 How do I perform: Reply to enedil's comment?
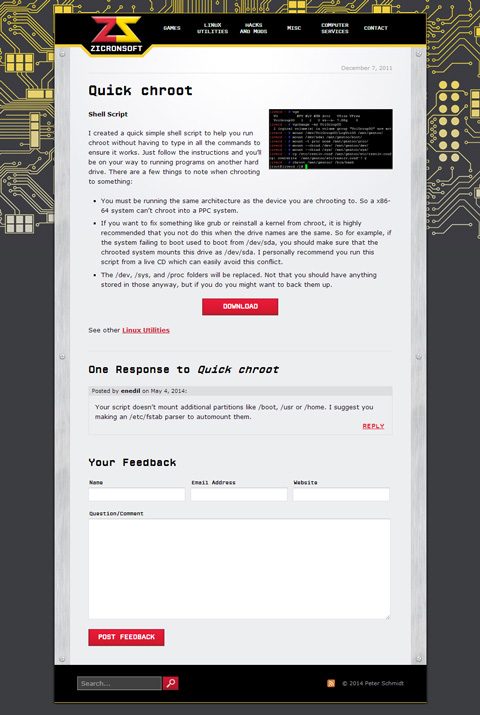373,426
